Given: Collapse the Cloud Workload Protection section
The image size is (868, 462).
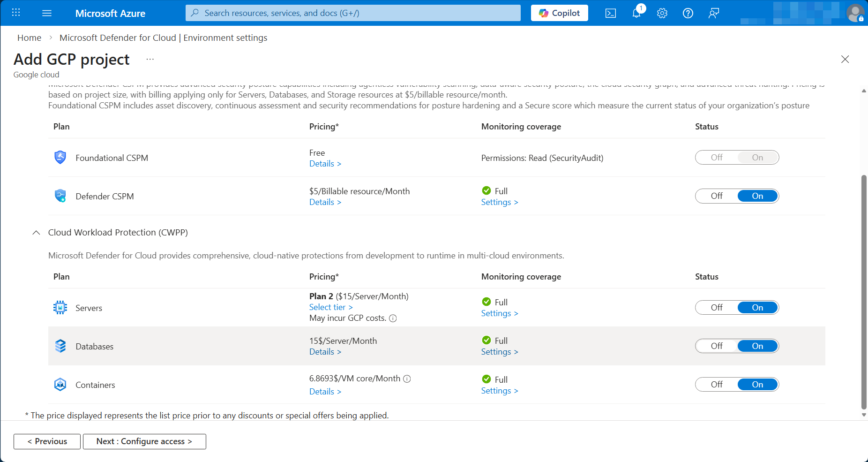Looking at the screenshot, I should (x=36, y=233).
